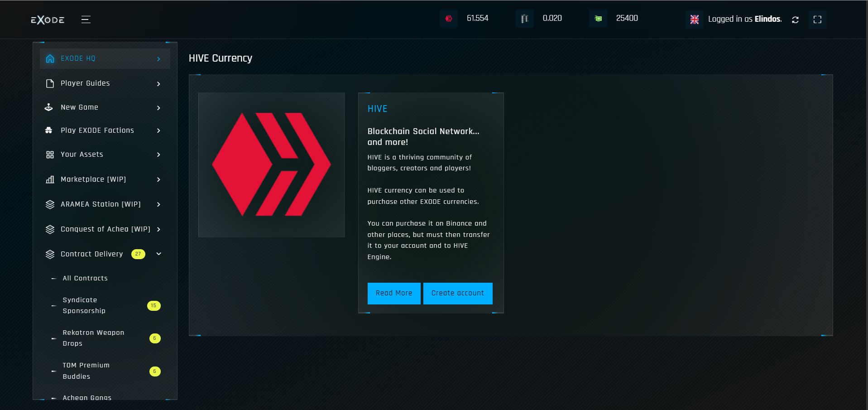868x410 pixels.
Task: Click the refresh arrows icon
Action: [795, 19]
